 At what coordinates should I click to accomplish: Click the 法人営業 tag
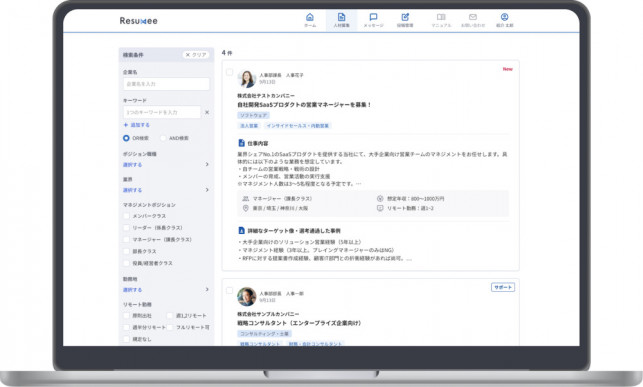point(249,126)
